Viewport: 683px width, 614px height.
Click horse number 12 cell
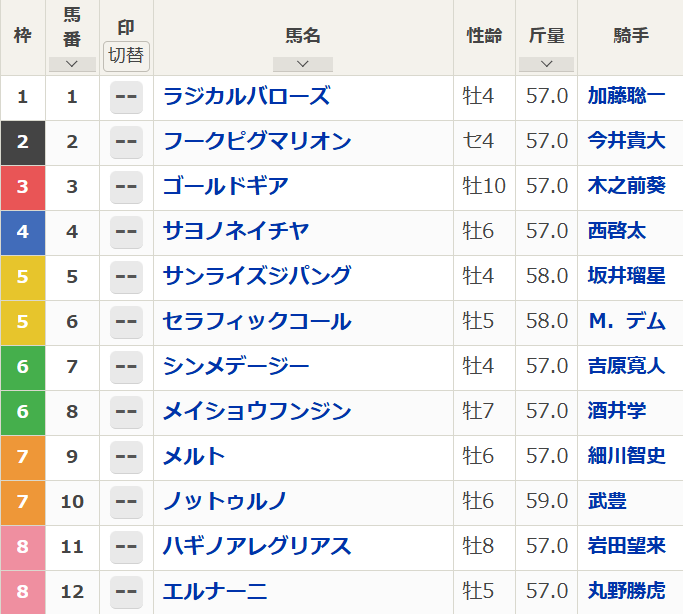click(x=72, y=592)
